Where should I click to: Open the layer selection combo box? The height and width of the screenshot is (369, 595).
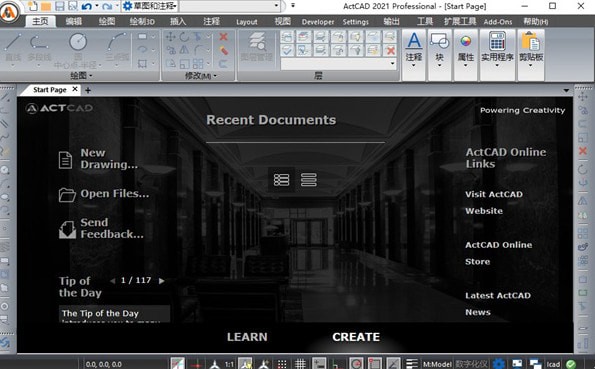pos(338,63)
